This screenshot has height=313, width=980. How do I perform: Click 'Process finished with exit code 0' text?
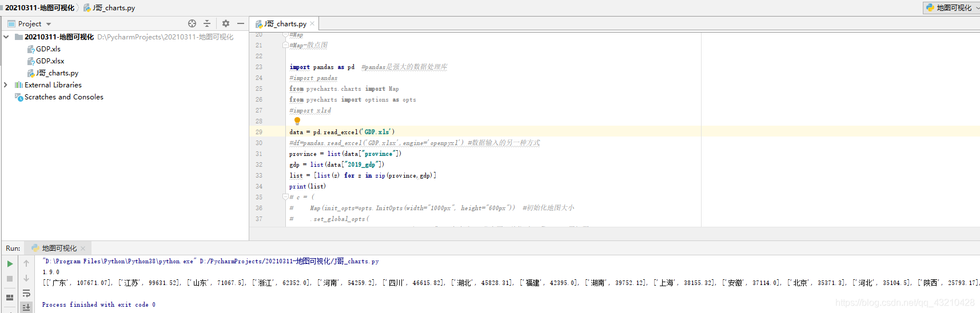[98, 304]
